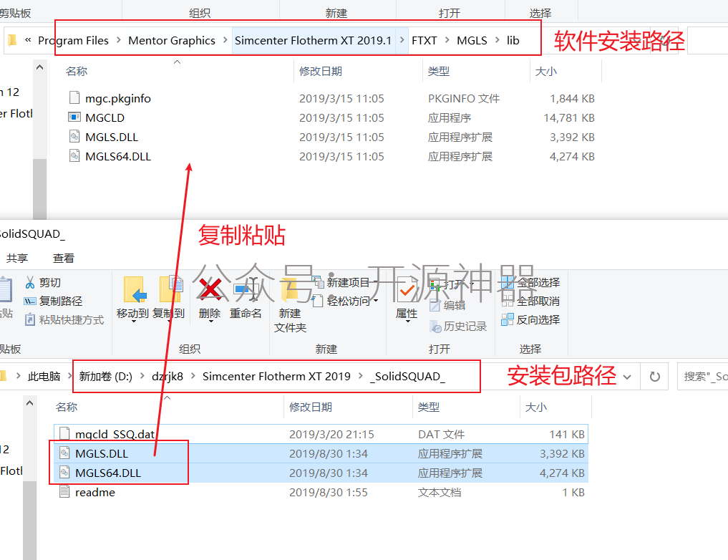
Task: Sort lib window by 名称 column
Action: coord(77,72)
